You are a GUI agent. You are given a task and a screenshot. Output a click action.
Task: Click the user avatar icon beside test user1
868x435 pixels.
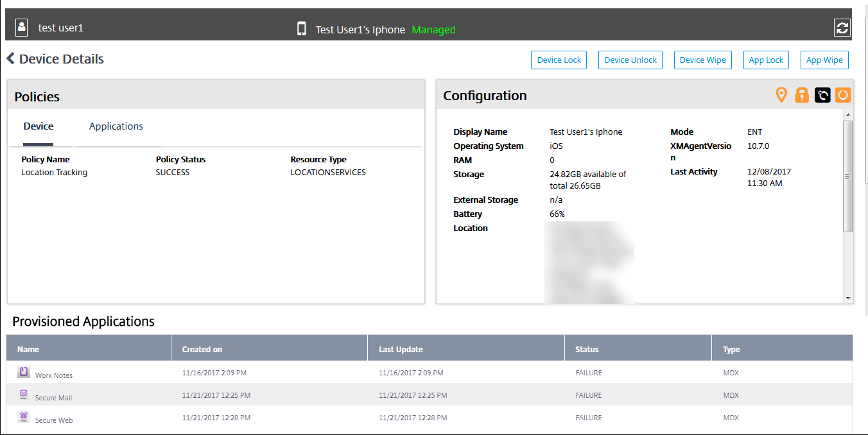[22, 28]
